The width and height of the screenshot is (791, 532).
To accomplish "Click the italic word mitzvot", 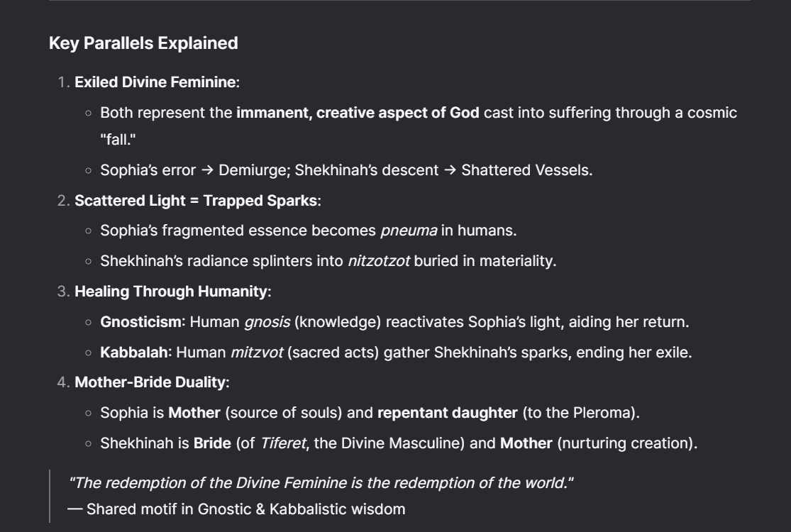I will (x=257, y=352).
